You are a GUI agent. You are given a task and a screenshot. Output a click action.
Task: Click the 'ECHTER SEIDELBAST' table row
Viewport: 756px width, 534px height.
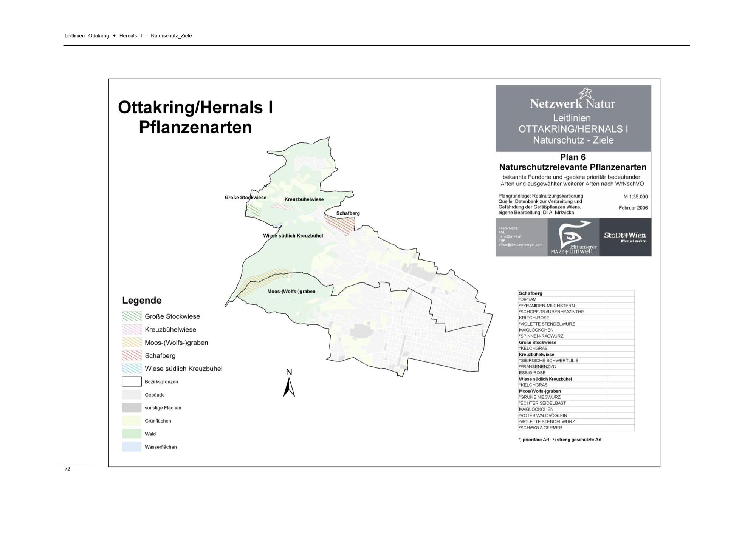click(576, 403)
